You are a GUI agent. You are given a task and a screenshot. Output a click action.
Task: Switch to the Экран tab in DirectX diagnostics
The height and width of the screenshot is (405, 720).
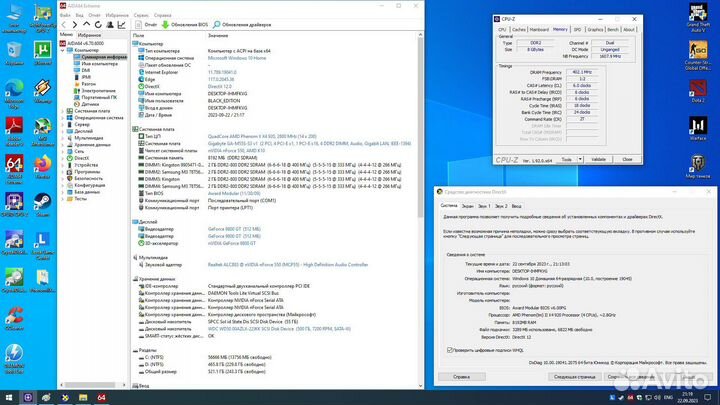pyautogui.click(x=467, y=206)
